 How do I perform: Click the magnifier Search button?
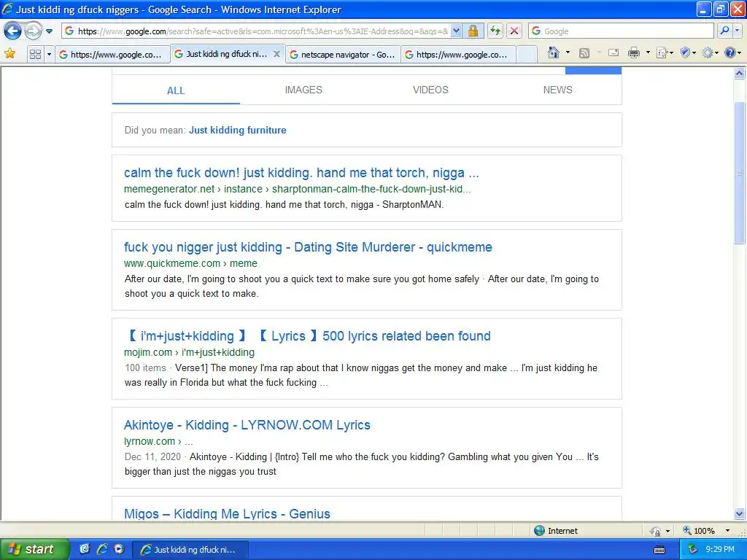(x=724, y=31)
